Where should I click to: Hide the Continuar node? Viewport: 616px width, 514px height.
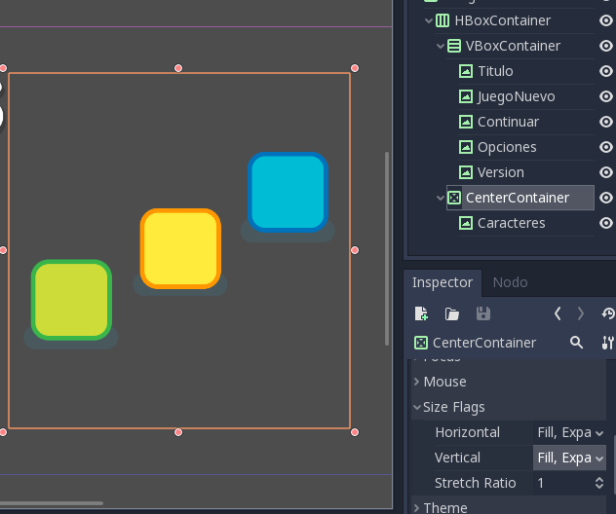pyautogui.click(x=606, y=122)
